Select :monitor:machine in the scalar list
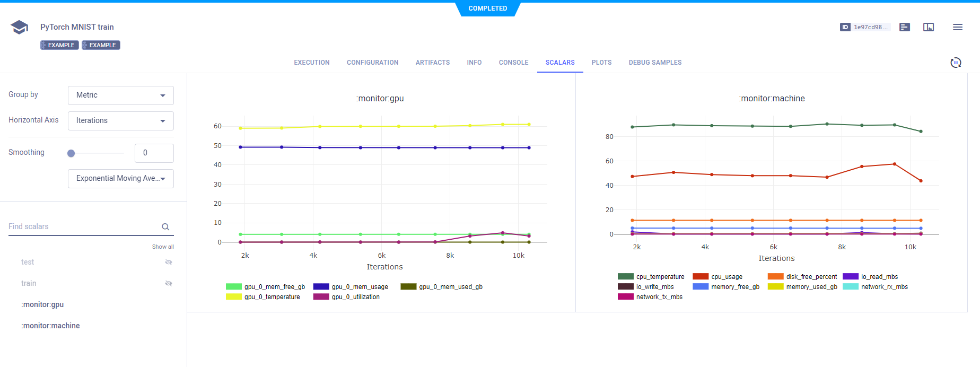 point(50,326)
